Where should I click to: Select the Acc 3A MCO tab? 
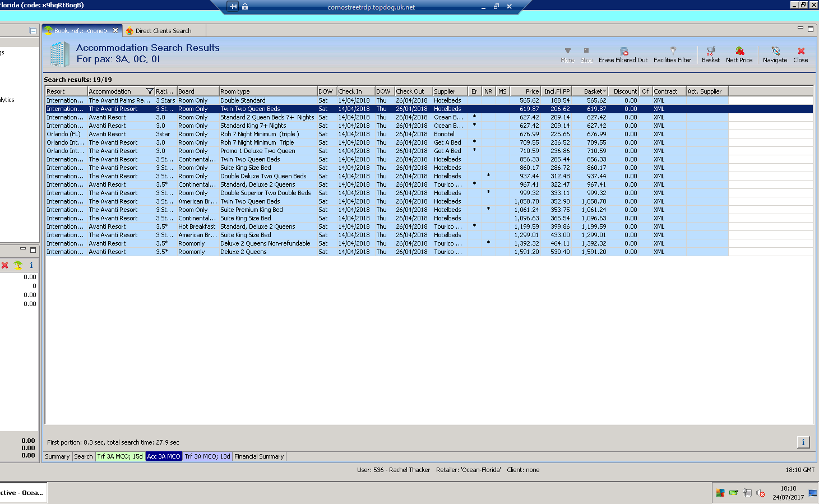[x=164, y=456]
